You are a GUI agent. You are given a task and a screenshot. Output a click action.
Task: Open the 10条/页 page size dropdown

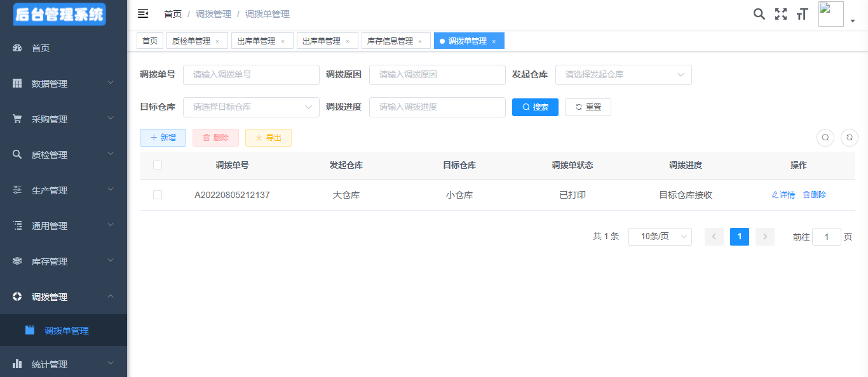[660, 237]
